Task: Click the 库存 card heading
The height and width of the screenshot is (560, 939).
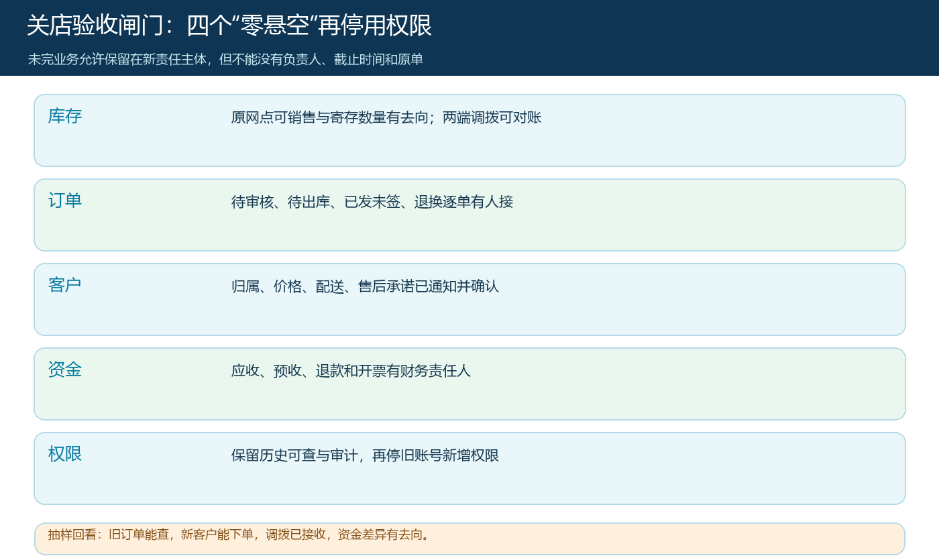Action: pyautogui.click(x=65, y=116)
